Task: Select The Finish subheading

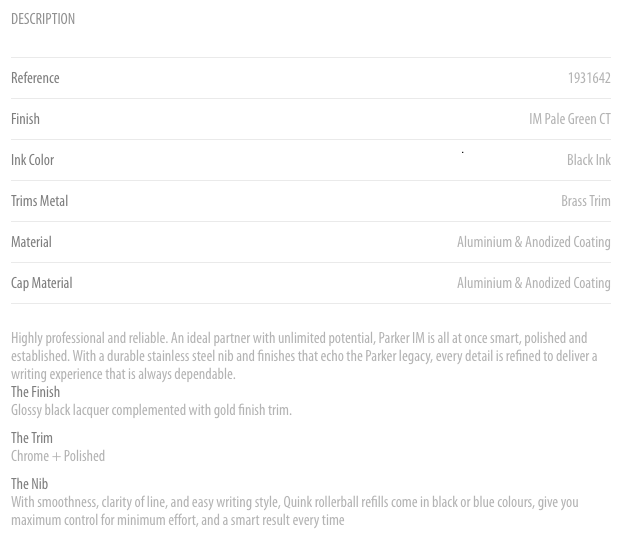Action: tap(36, 392)
